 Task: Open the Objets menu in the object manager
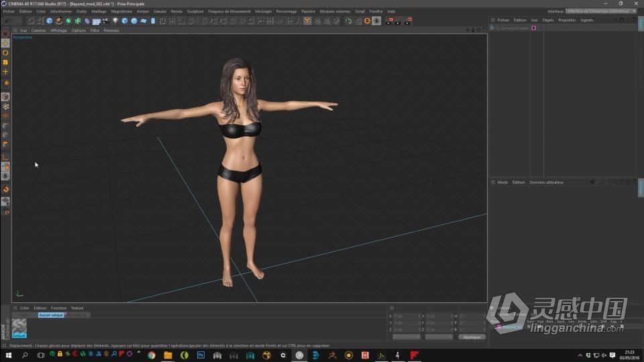pos(548,20)
